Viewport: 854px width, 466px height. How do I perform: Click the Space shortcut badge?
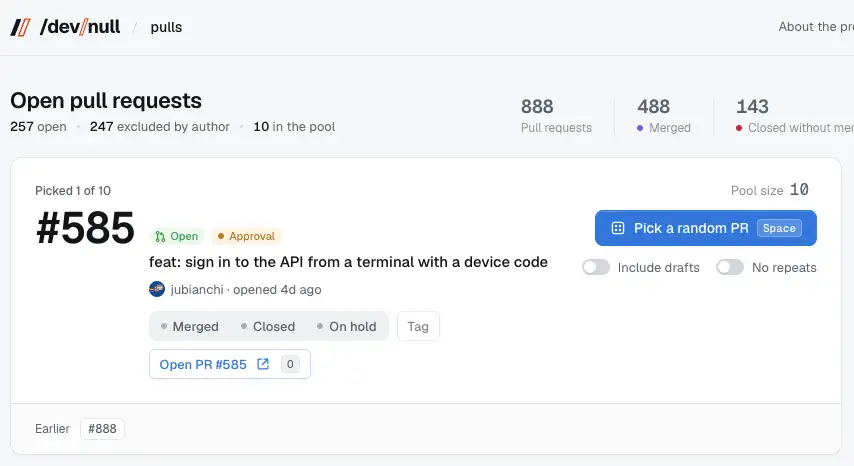point(779,228)
